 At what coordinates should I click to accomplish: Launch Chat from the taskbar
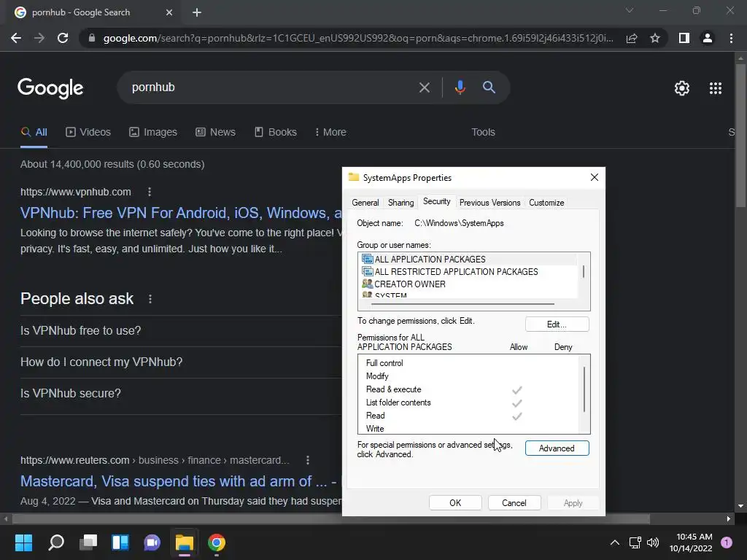pos(152,542)
